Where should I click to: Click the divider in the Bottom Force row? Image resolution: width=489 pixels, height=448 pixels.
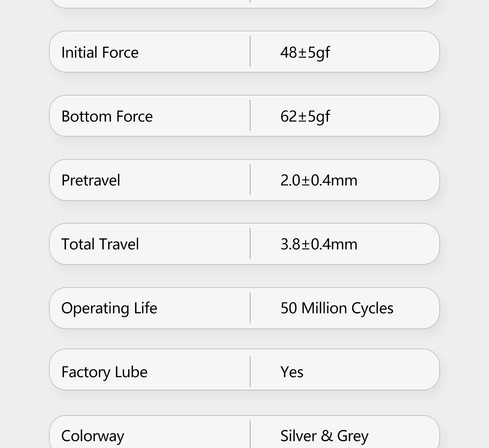pos(250,116)
